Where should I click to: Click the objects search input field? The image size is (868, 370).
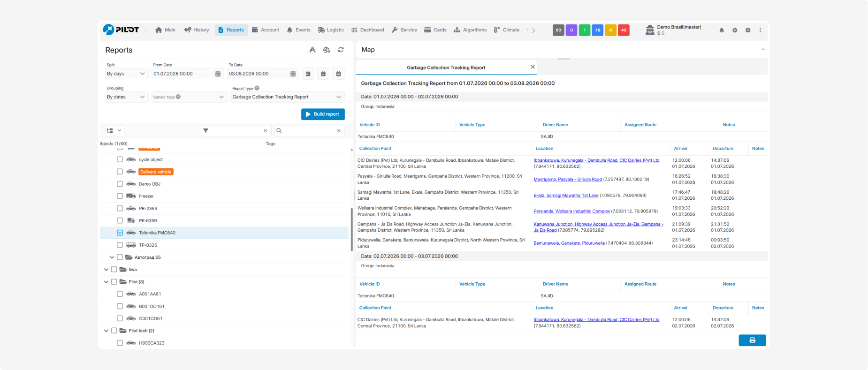(309, 131)
